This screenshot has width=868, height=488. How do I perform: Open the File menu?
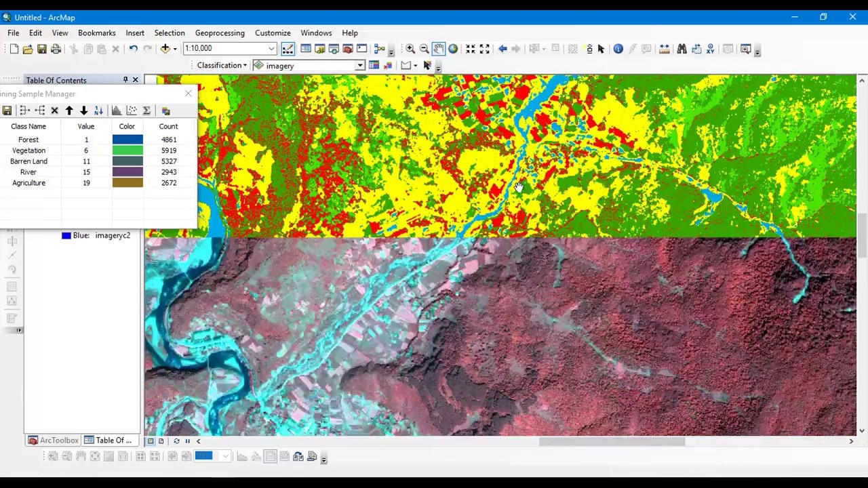(14, 33)
